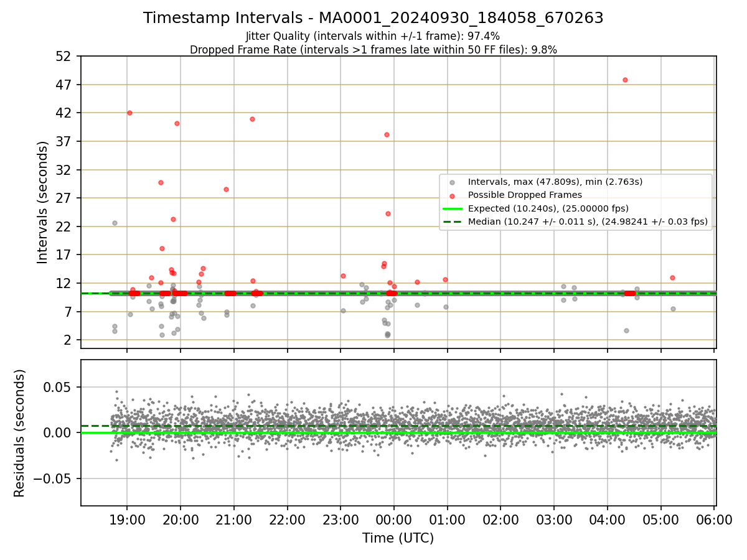Click the red point near 38 seconds before 00:00
The width and height of the screenshot is (747, 560).
click(x=387, y=134)
